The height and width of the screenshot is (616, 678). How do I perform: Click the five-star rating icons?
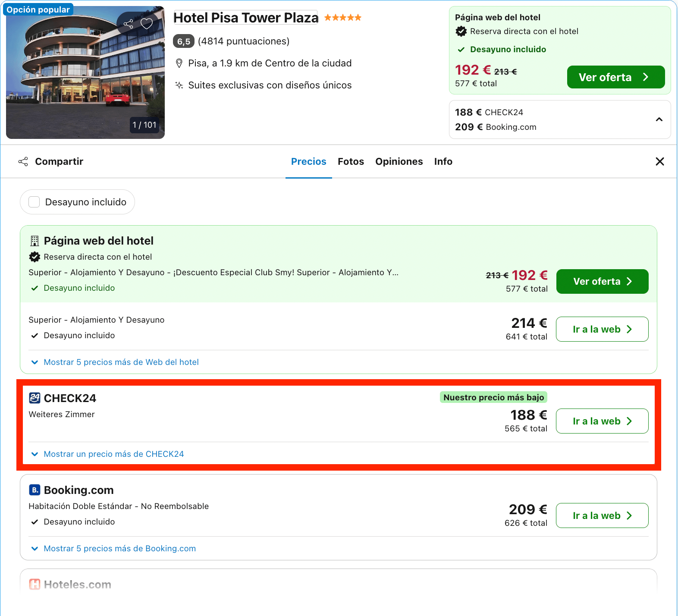pos(343,18)
